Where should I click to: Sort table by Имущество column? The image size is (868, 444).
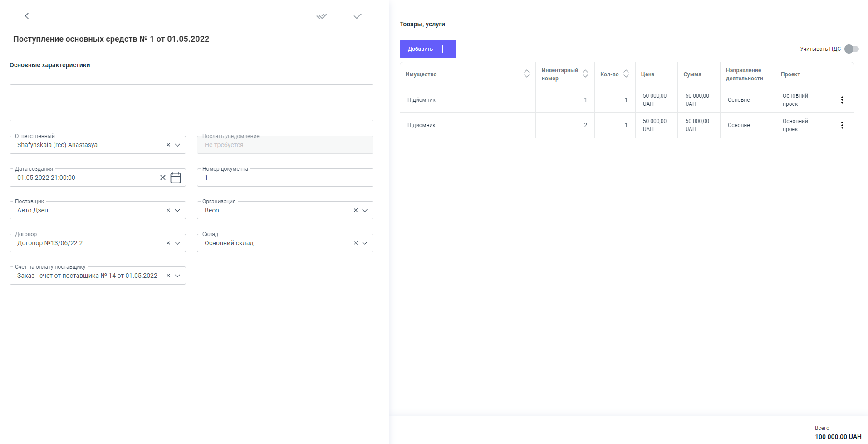coord(526,74)
